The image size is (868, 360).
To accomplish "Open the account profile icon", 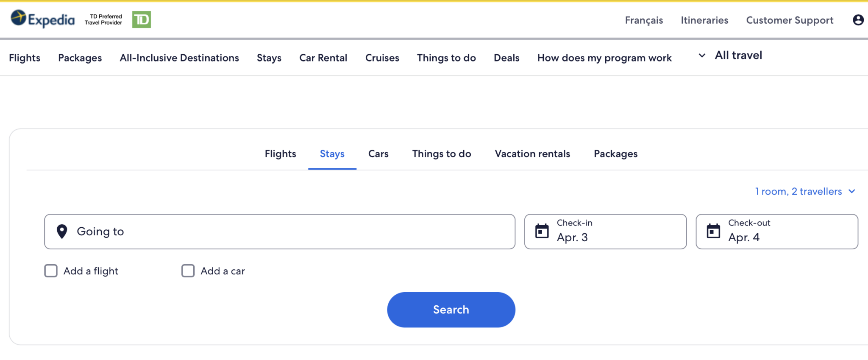I will (x=858, y=20).
